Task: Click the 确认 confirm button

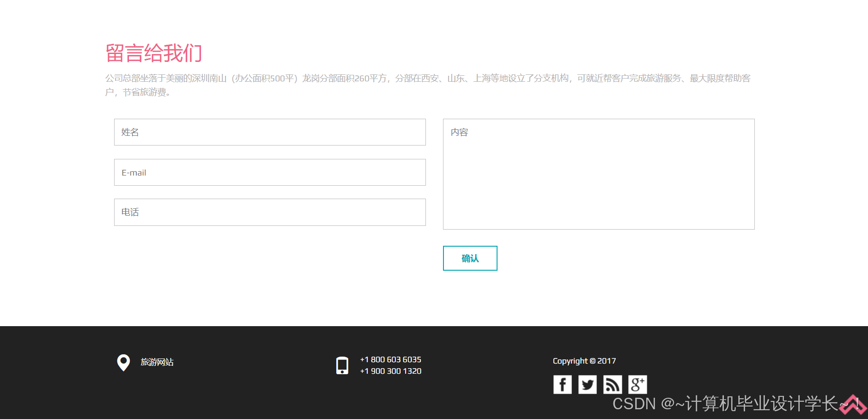Action: (x=470, y=258)
